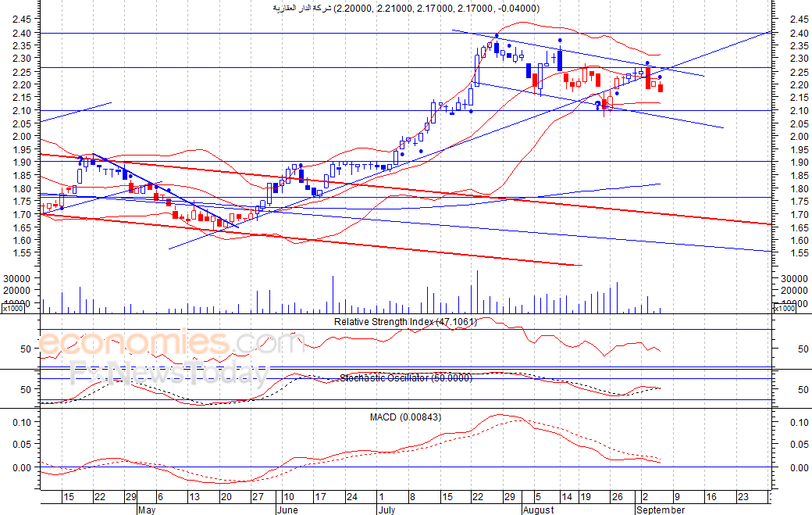
Task: Select the August month label
Action: (539, 510)
